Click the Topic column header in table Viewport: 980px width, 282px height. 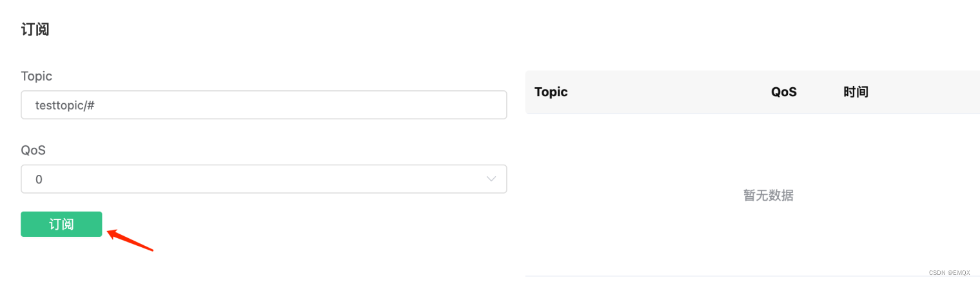point(551,92)
